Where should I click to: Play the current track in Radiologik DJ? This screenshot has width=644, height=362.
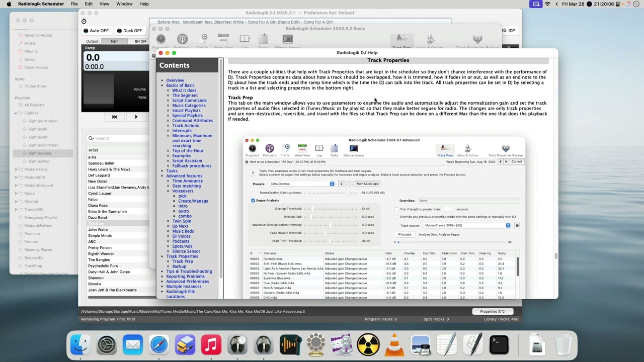click(136, 117)
